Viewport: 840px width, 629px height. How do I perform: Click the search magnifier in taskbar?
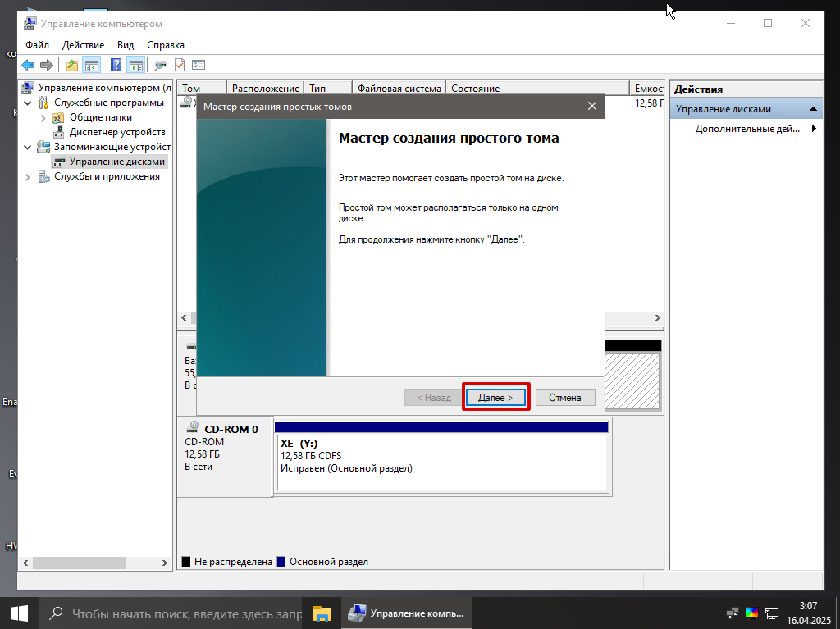56,613
